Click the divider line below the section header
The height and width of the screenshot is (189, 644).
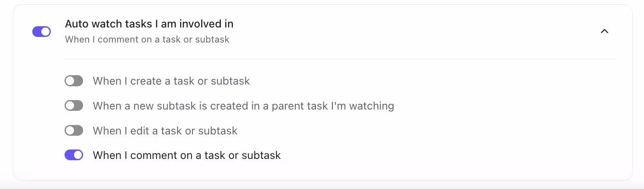click(x=340, y=59)
